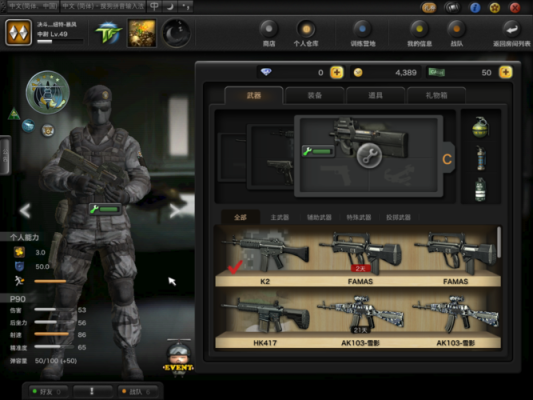The image size is (533, 400).
Task: Click the dark moon round icon
Action: [176, 33]
